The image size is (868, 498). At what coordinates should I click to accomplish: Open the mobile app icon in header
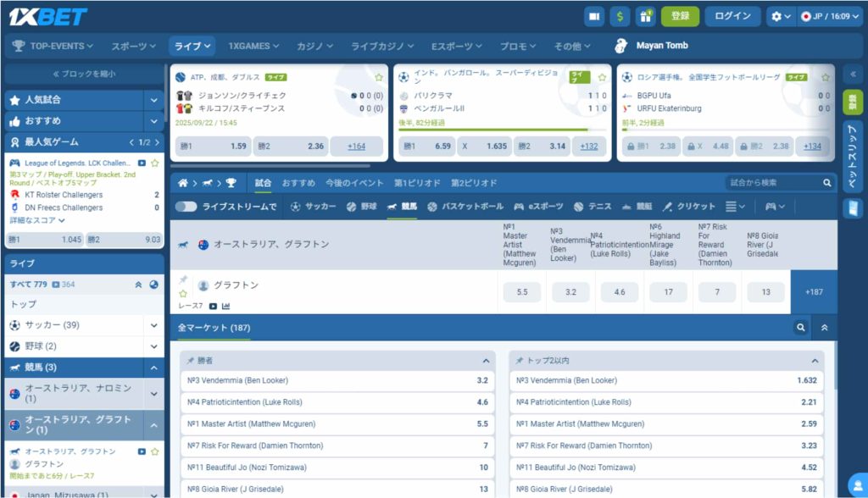(x=594, y=17)
